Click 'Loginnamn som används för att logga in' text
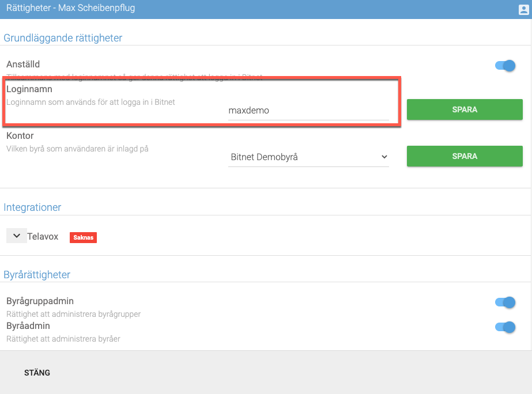This screenshot has width=532, height=394. [x=90, y=102]
